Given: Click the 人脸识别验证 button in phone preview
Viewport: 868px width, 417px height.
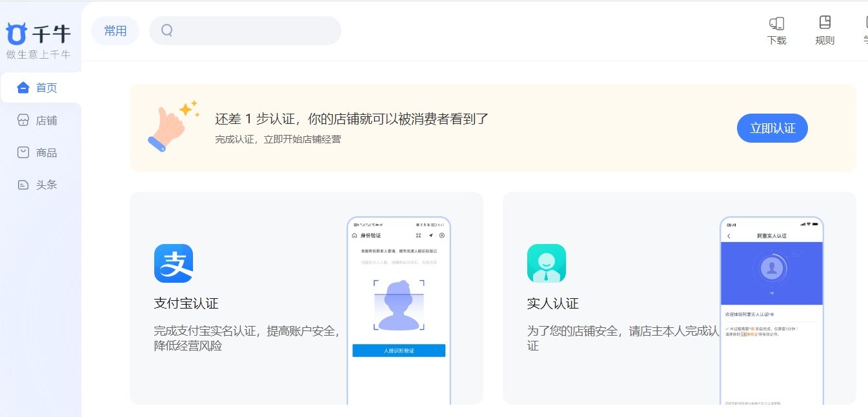Looking at the screenshot, I should [399, 351].
